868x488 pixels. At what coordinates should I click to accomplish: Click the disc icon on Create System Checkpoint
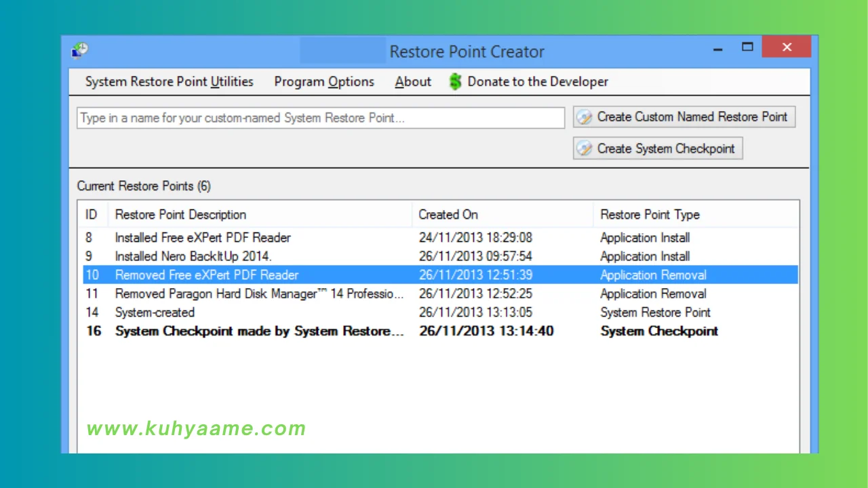pyautogui.click(x=584, y=148)
